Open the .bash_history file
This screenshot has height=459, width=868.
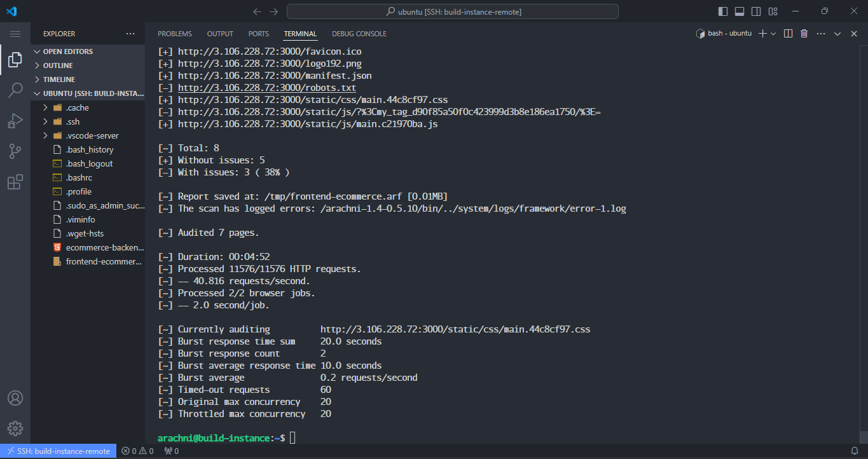(88, 149)
